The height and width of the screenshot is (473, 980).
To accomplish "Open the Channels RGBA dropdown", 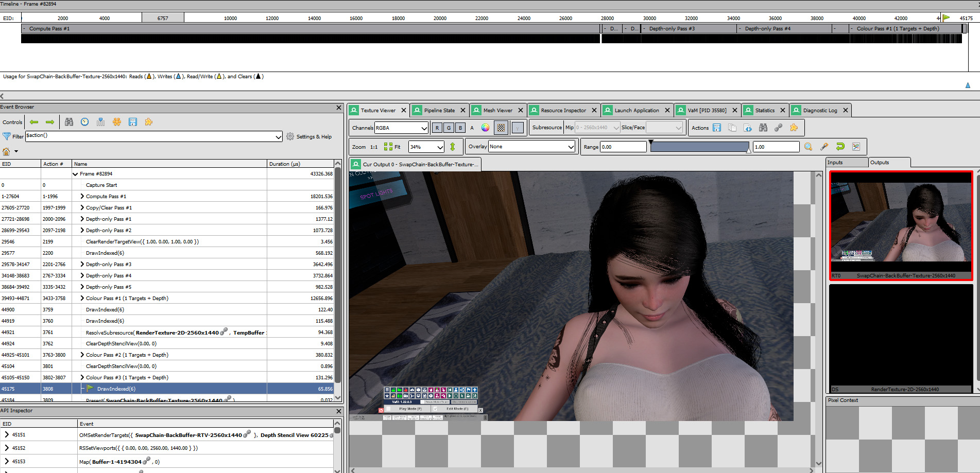I will 402,128.
